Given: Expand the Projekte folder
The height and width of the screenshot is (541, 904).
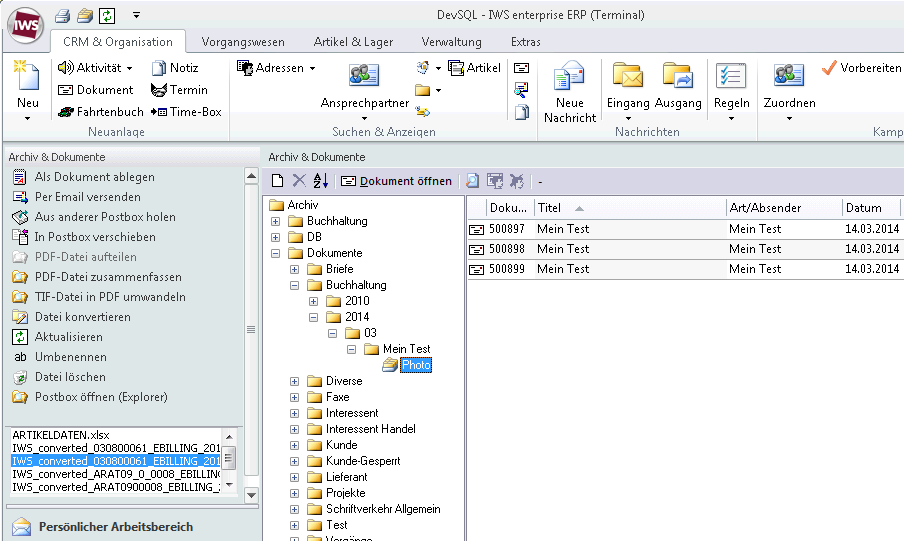Looking at the screenshot, I should pyautogui.click(x=295, y=493).
